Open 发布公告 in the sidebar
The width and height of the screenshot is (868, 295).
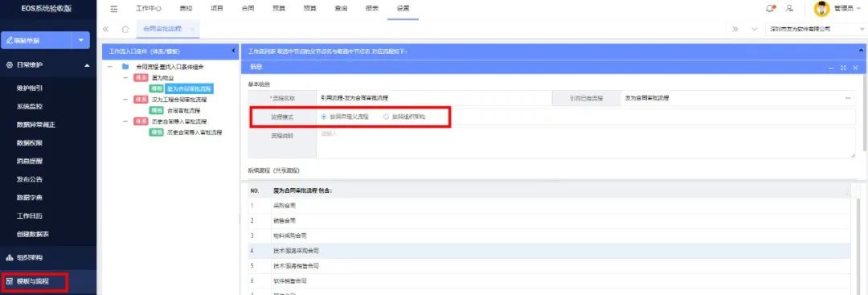30,179
